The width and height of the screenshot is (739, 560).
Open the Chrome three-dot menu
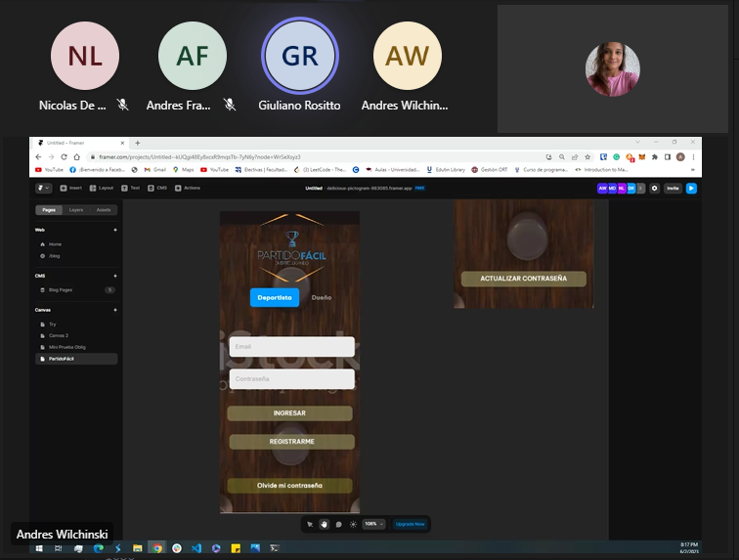click(x=693, y=157)
